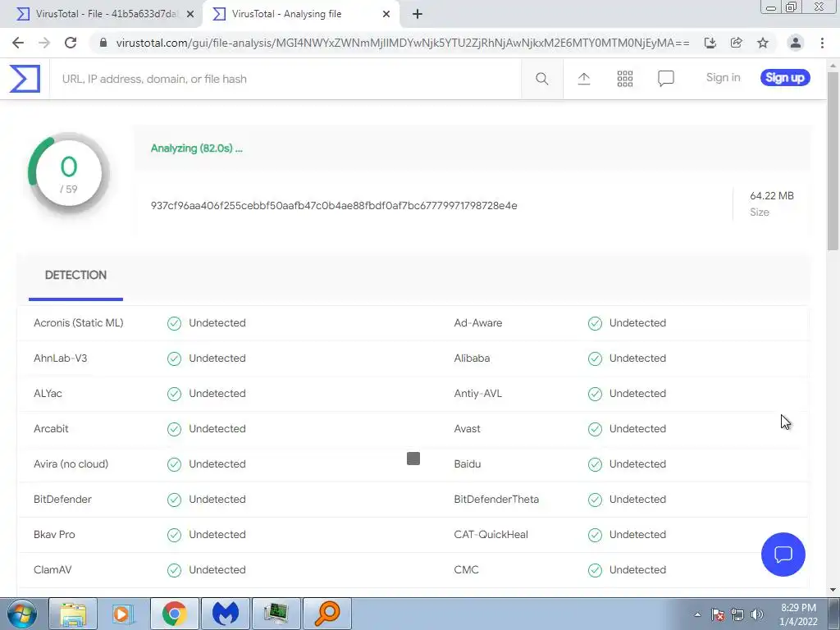This screenshot has height=630, width=840.
Task: Click the 0 / 59 detection score circle
Action: click(x=69, y=174)
